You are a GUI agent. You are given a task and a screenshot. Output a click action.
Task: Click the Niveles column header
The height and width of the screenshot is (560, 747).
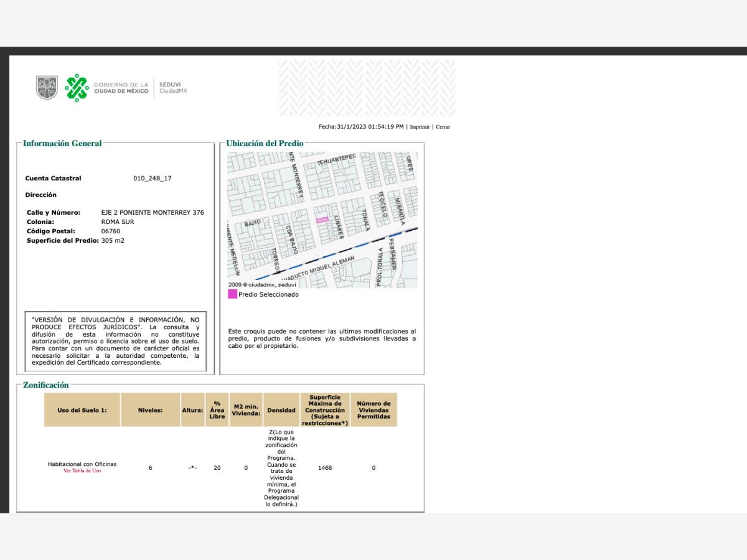(x=150, y=410)
